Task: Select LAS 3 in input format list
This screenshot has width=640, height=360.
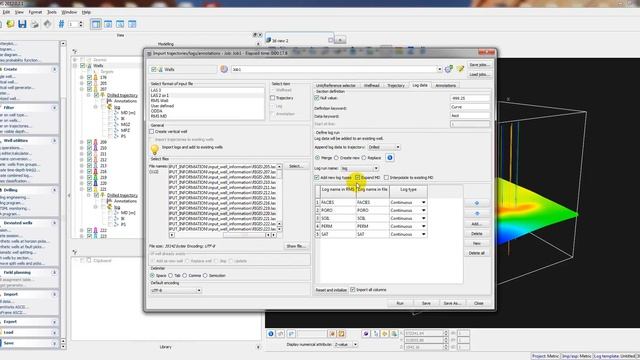Action: click(207, 90)
